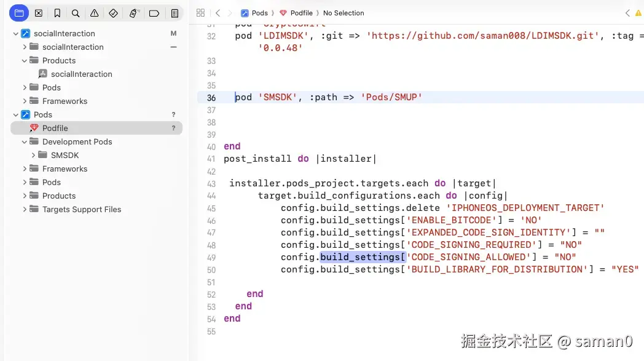Open the Report navigator
644x361 pixels.
[x=175, y=13]
